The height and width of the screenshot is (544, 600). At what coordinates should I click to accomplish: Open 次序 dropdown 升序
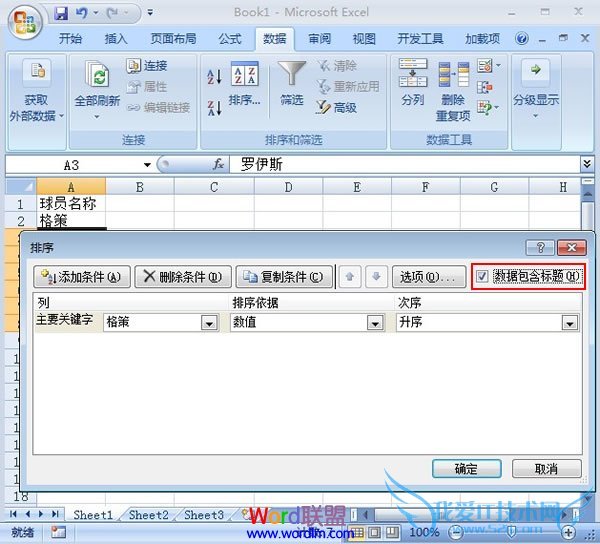coord(570,322)
